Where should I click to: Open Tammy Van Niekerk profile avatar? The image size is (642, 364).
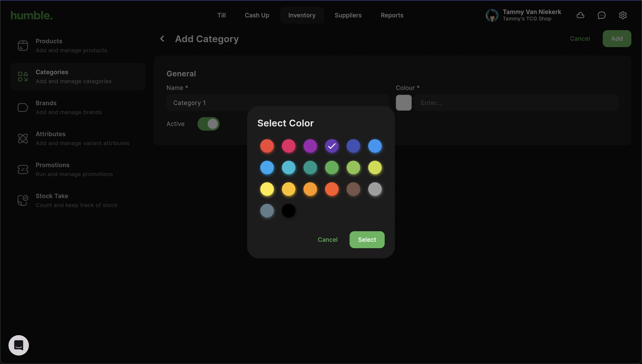[x=492, y=15]
